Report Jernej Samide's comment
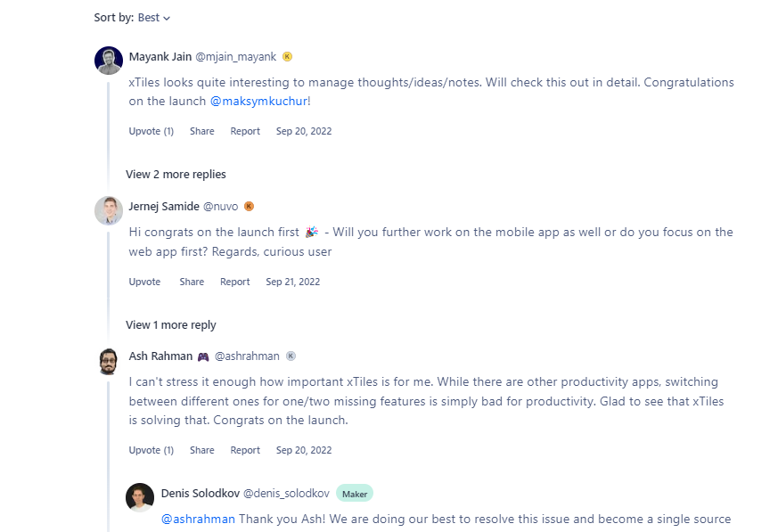Viewport: 778px width, 532px height. click(234, 282)
